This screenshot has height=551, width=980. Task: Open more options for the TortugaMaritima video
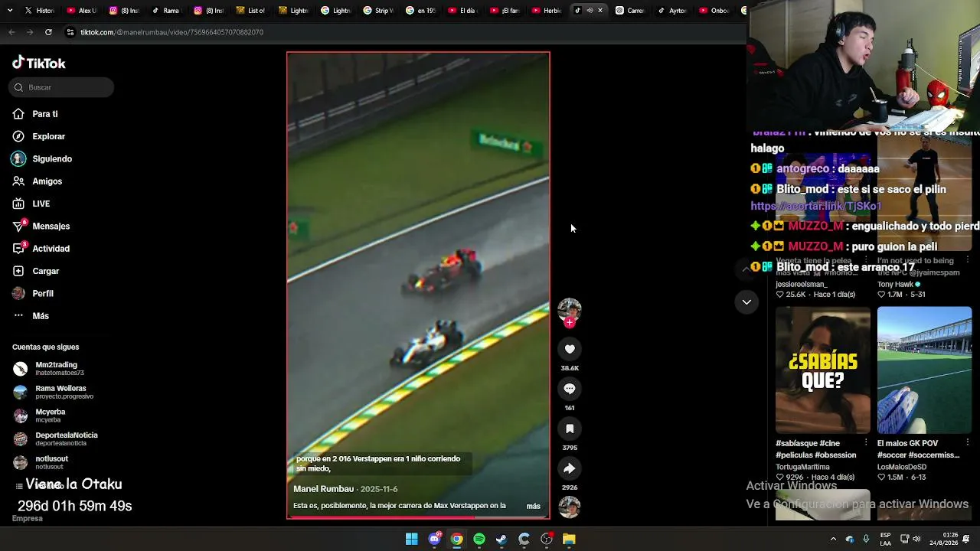click(x=866, y=442)
